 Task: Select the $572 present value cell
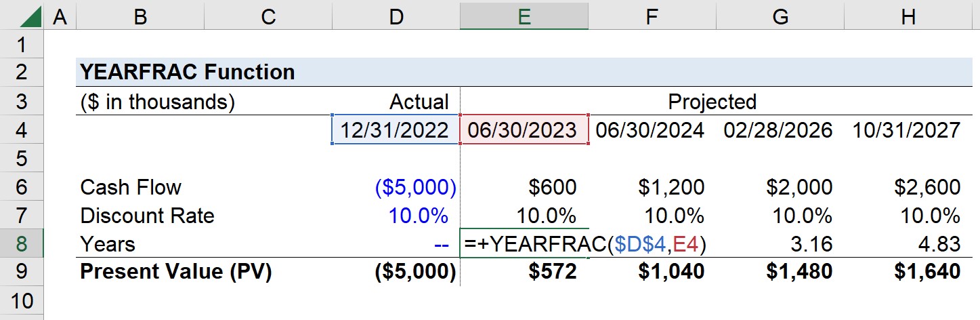pyautogui.click(x=524, y=272)
